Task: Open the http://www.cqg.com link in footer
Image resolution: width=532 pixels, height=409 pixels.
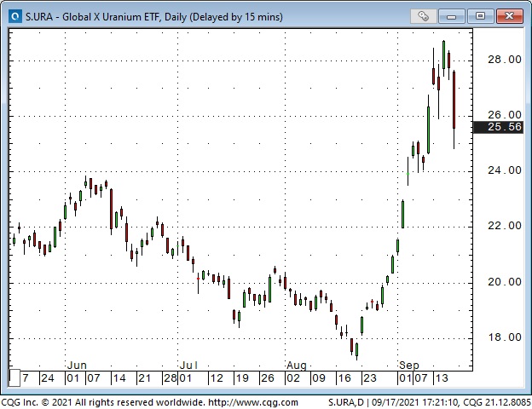Action: 252,402
